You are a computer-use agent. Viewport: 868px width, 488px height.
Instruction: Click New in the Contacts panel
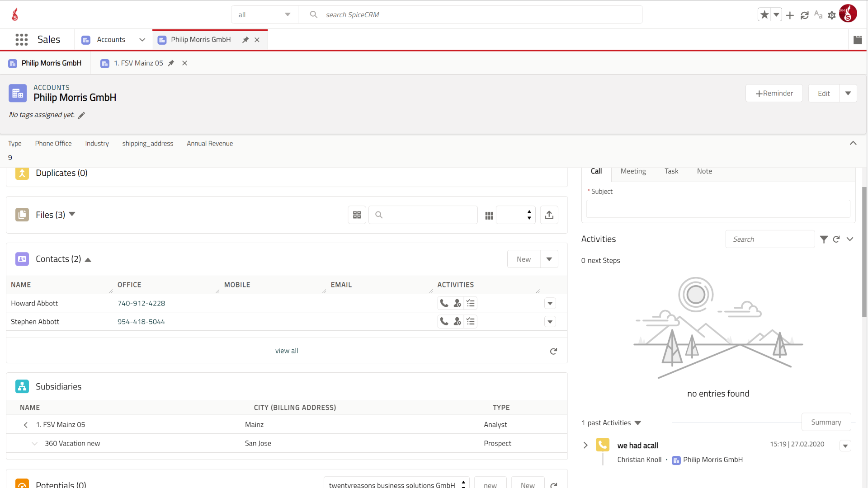point(524,259)
